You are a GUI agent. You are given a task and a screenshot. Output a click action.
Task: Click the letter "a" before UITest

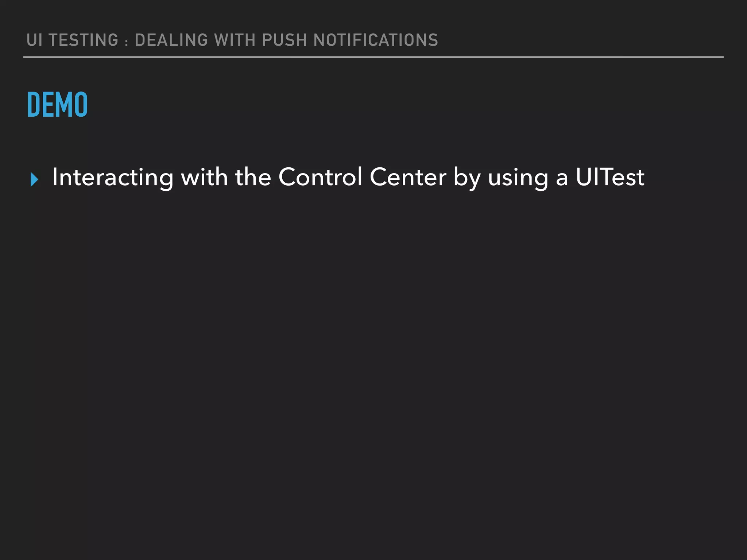[562, 178]
